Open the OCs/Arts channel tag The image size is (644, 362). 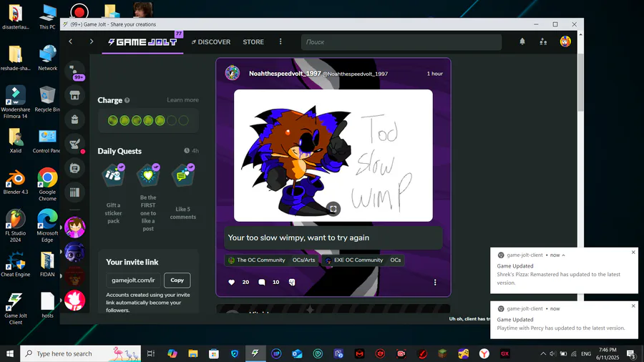click(x=303, y=260)
